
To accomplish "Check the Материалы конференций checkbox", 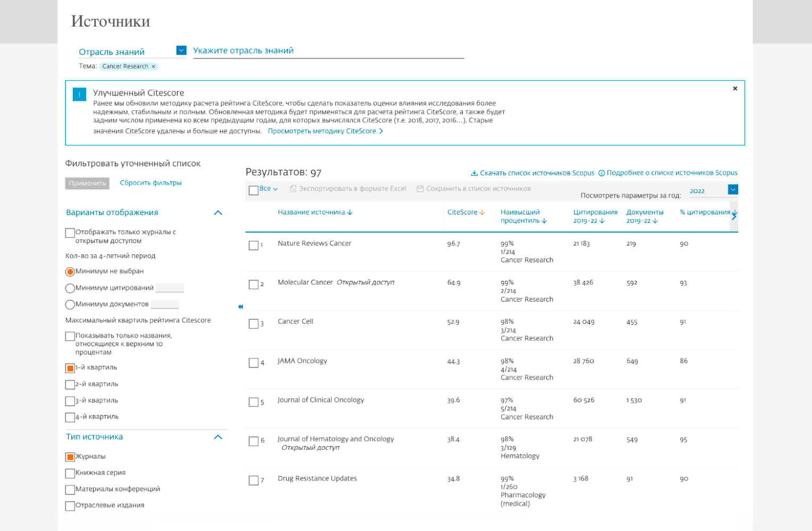I will click(70, 490).
